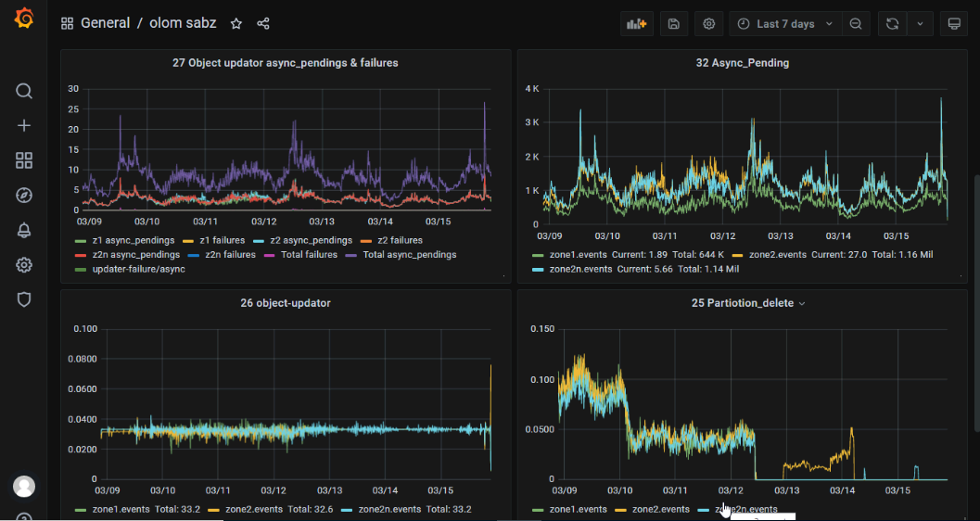Click the Grafana logo home icon
Screen dimensions: 980x521
click(x=24, y=19)
